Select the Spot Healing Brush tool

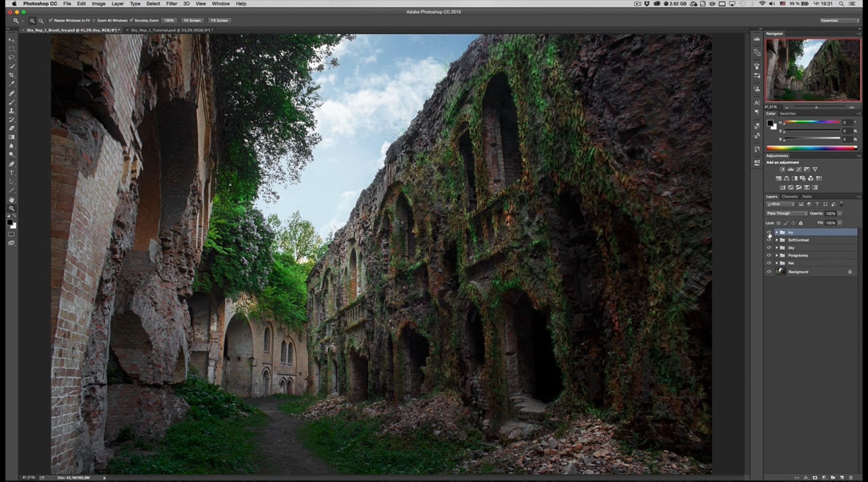pos(11,94)
